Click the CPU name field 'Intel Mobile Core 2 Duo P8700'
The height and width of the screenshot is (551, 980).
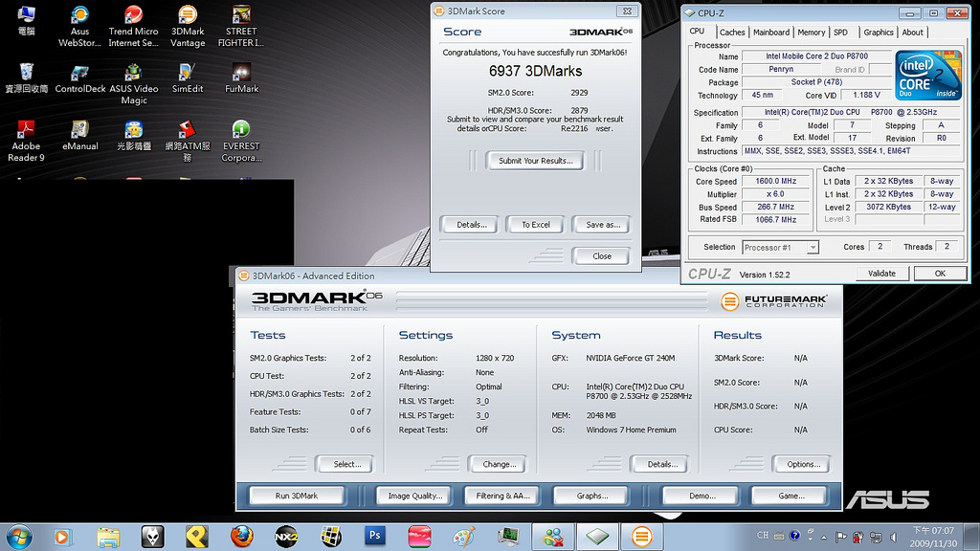[x=816, y=56]
